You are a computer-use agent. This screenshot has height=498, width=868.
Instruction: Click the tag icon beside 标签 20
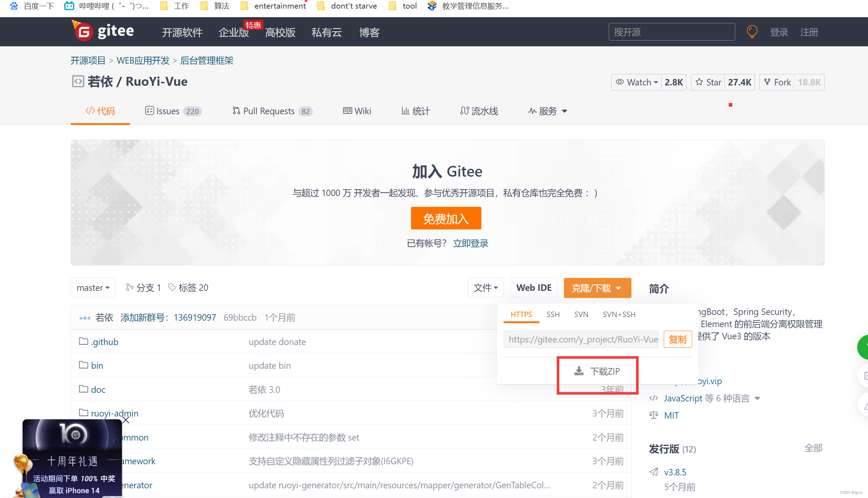(x=172, y=287)
